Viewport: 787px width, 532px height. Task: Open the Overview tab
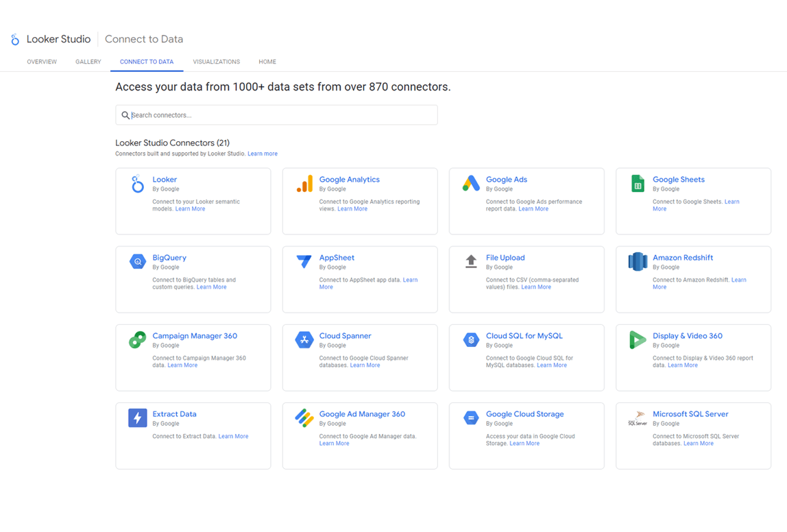(42, 62)
